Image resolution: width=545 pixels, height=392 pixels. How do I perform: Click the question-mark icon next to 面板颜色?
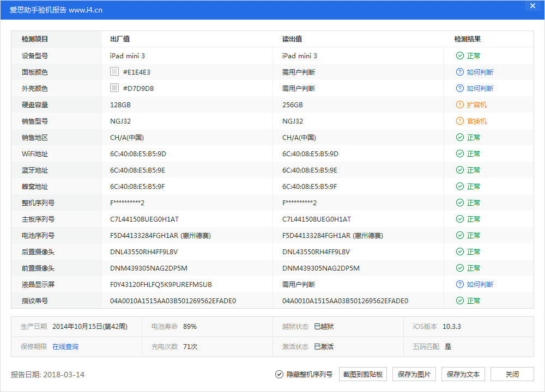[461, 72]
